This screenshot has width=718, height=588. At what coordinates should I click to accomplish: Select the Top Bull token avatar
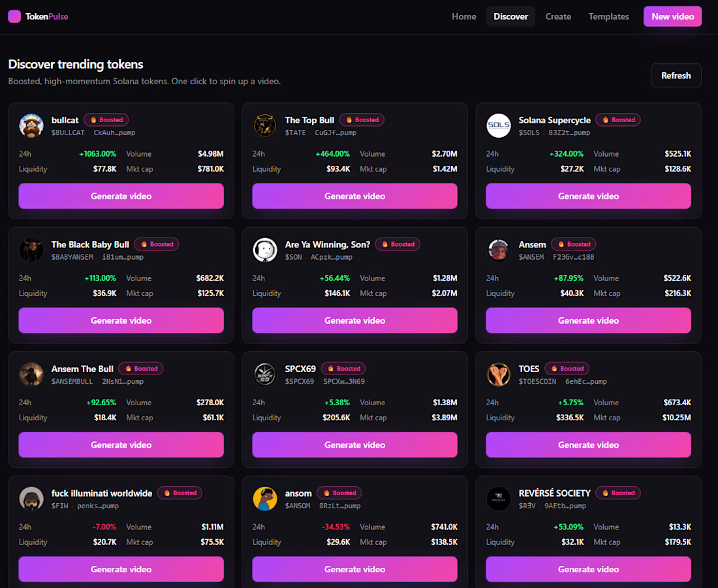[264, 125]
